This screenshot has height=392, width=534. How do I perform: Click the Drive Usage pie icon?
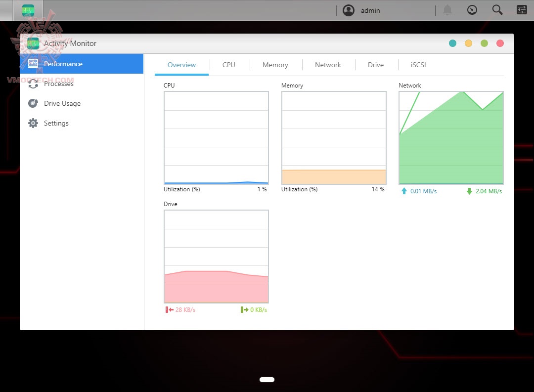(x=33, y=103)
